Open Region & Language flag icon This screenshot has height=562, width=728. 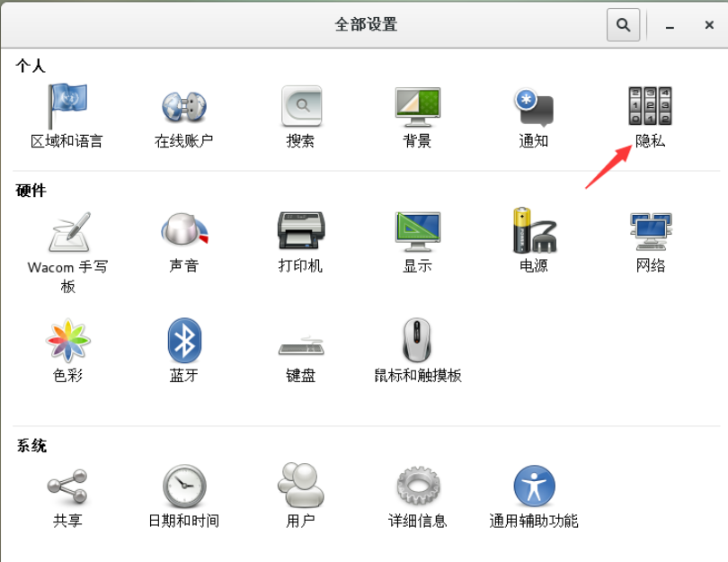tap(67, 106)
